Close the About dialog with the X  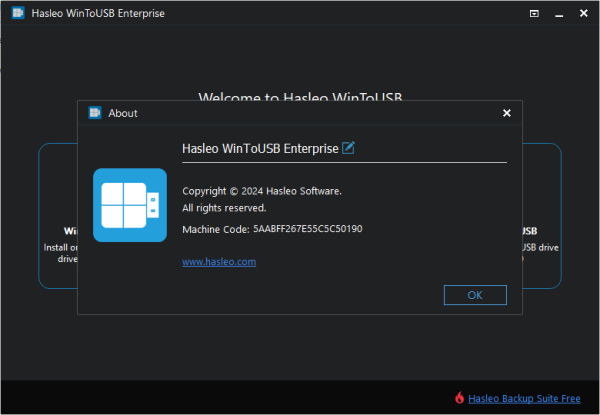(506, 113)
